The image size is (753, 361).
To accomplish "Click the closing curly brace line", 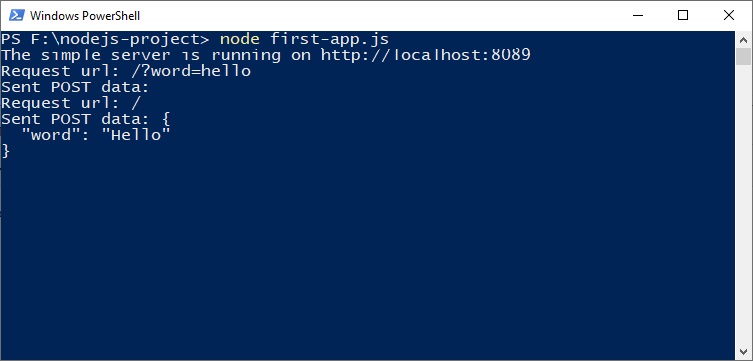I will click(5, 151).
